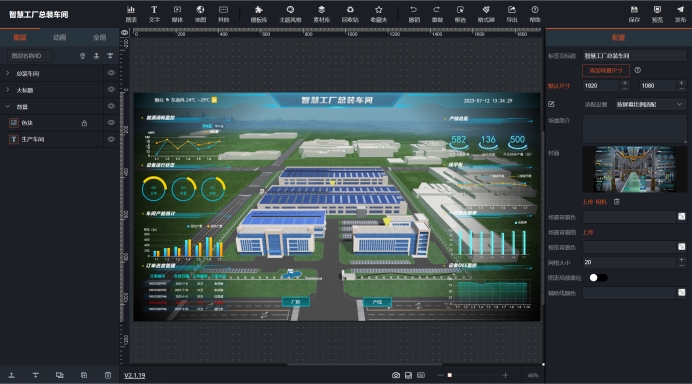
Task: Click the 上传 link below the cover
Action: pyautogui.click(x=587, y=202)
